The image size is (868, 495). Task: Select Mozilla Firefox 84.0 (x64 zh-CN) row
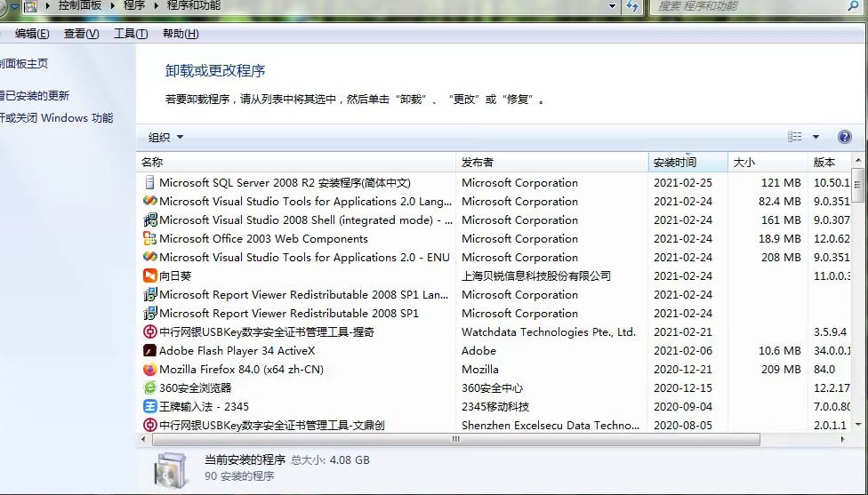(x=494, y=369)
